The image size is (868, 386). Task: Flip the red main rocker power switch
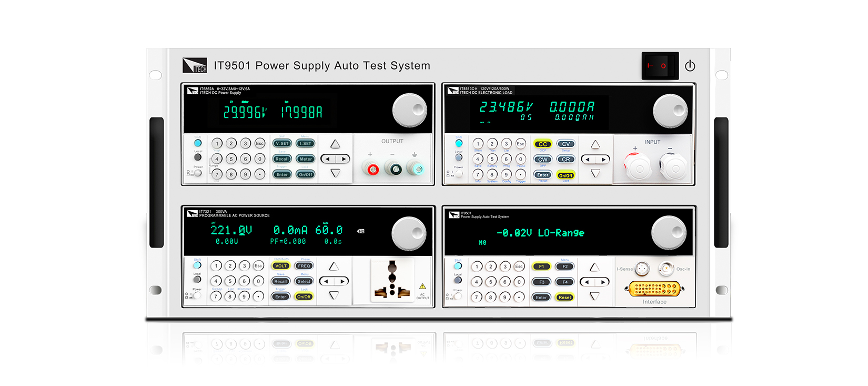pyautogui.click(x=659, y=66)
